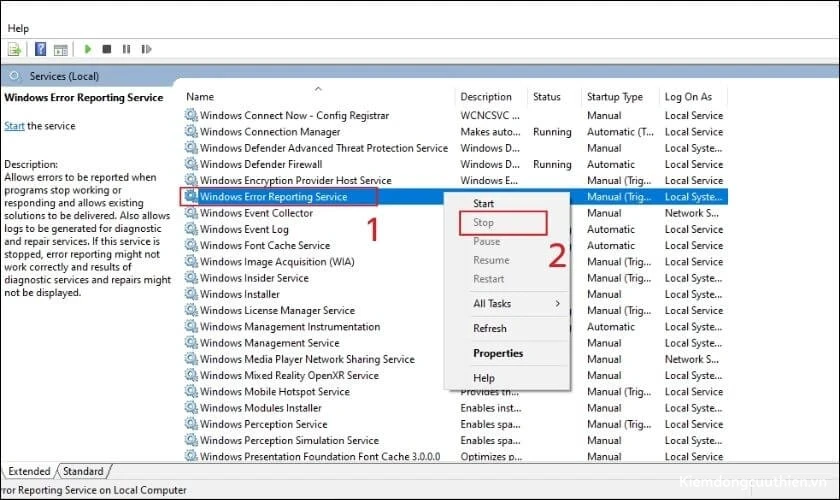The height and width of the screenshot is (500, 840).
Task: Click gear icon of Windows Installer
Action: coord(191,294)
